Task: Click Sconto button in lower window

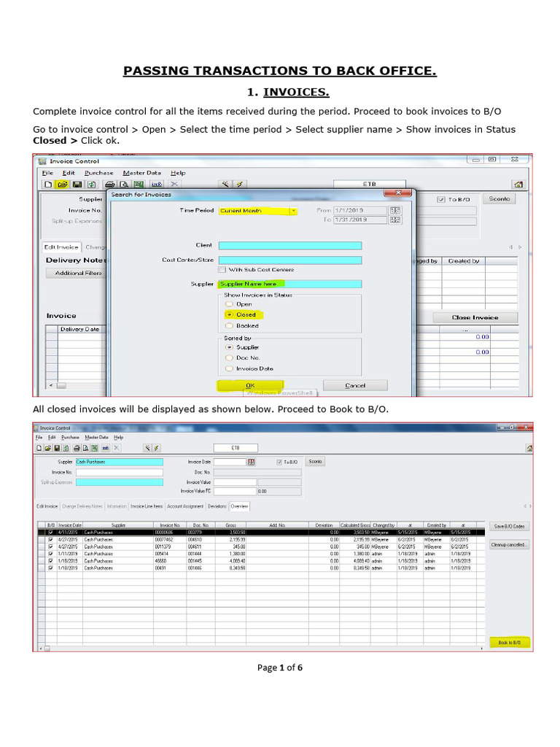Action: point(316,462)
